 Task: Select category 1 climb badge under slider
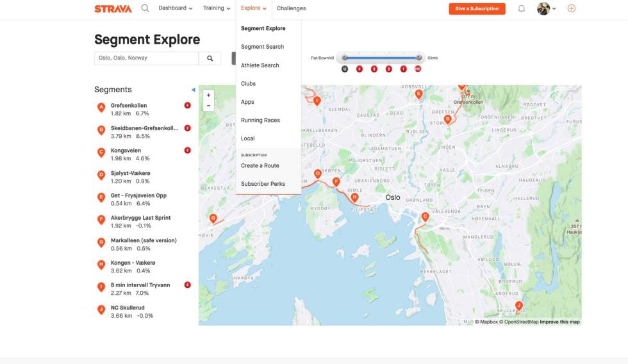[403, 69]
